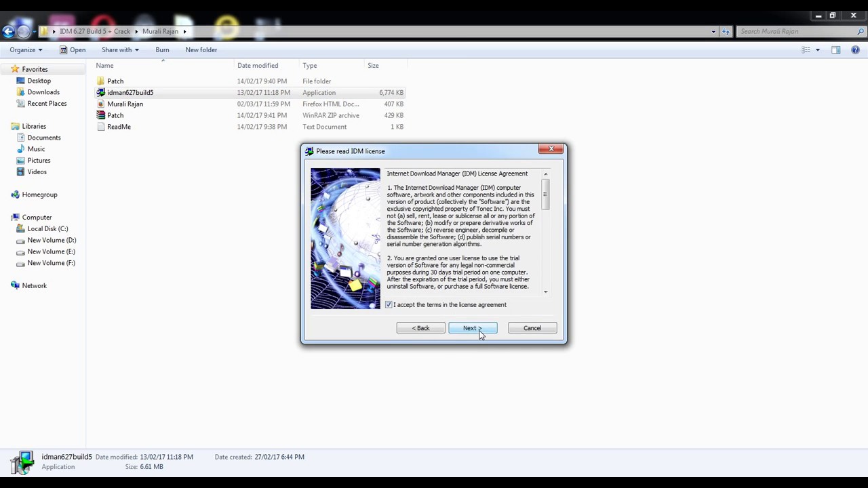Expand the view options dropdown arrow

(818, 50)
